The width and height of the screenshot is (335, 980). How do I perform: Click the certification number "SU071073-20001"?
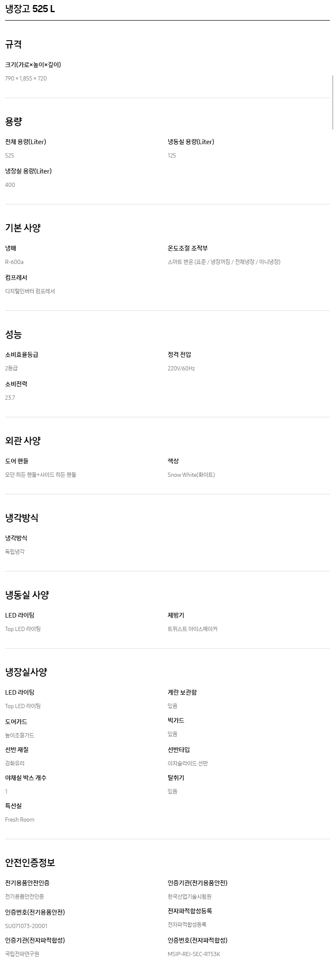click(26, 926)
